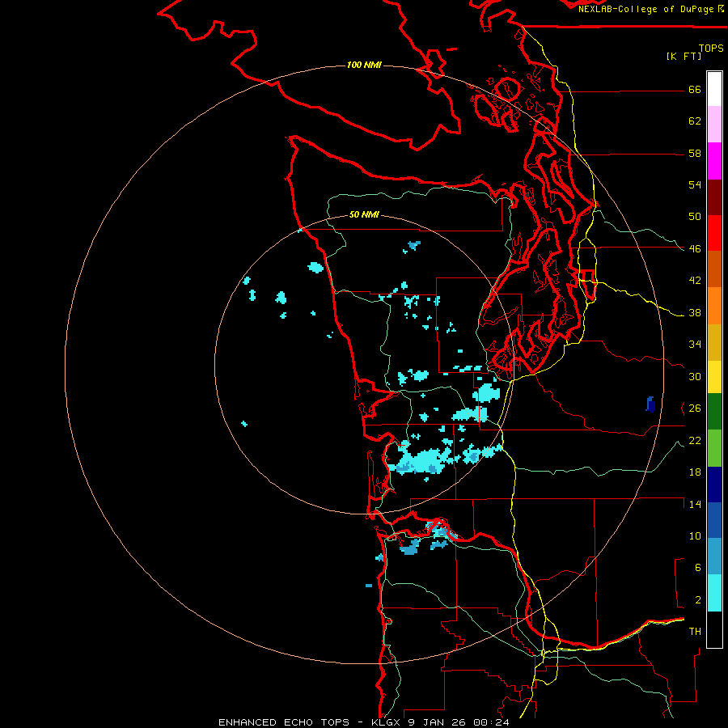Viewport: 728px width, 728px height.
Task: Pick the dark orange legend swatch
Action: (714, 269)
